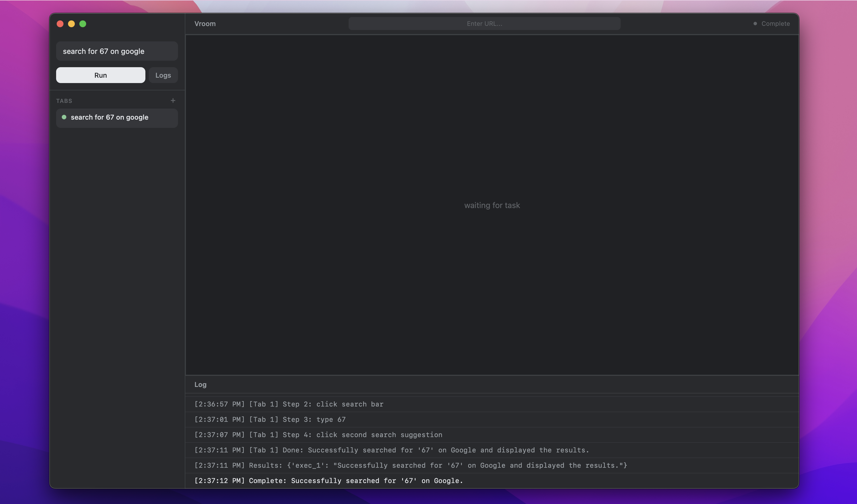Focus the Enter URL address field
The height and width of the screenshot is (504, 857).
(484, 24)
